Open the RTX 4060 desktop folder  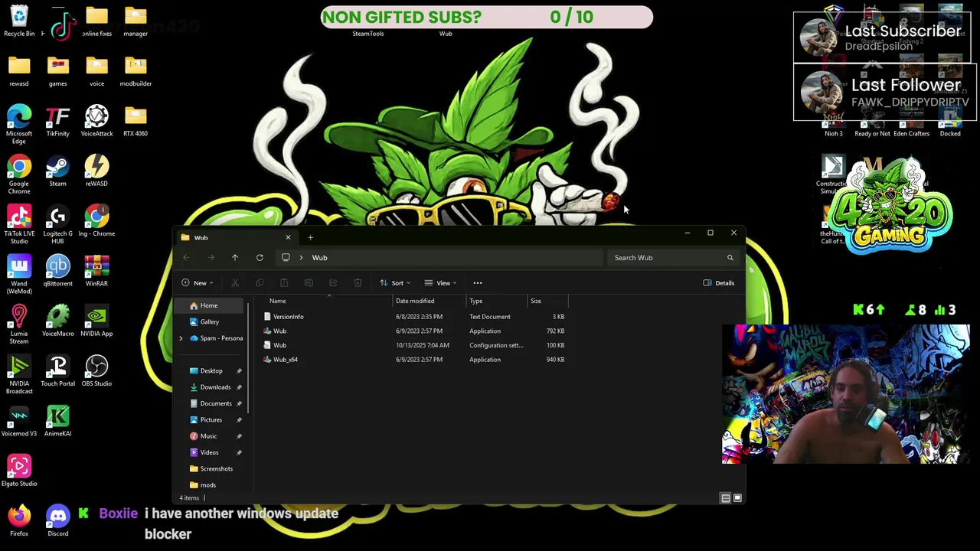coord(136,121)
